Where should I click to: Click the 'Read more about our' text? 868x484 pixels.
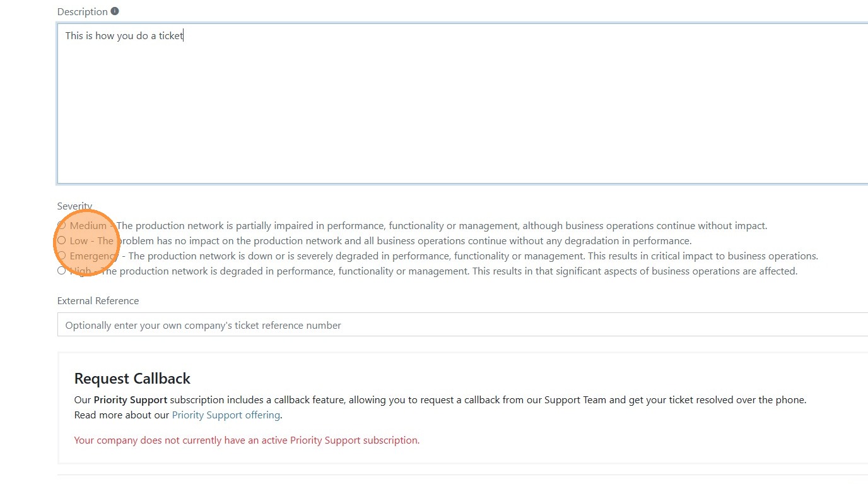(x=122, y=415)
